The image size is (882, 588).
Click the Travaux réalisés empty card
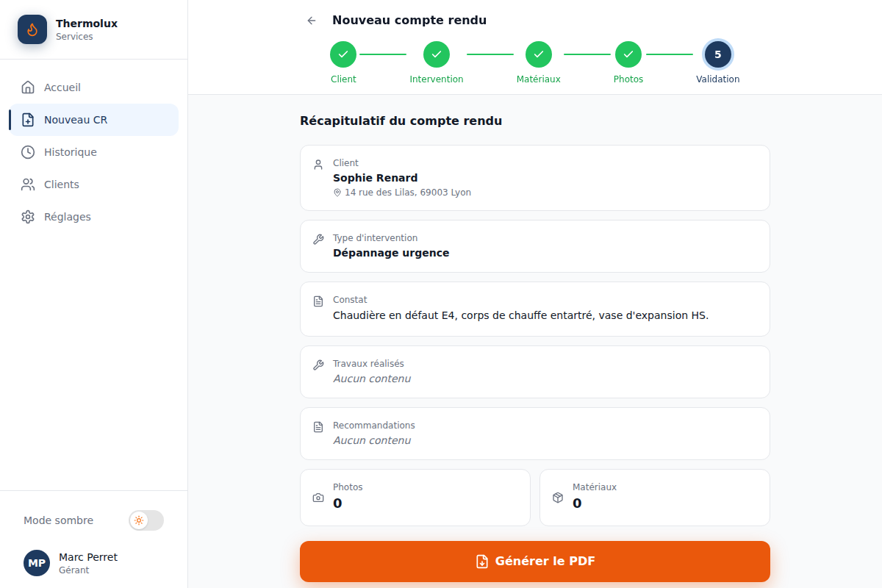(535, 372)
